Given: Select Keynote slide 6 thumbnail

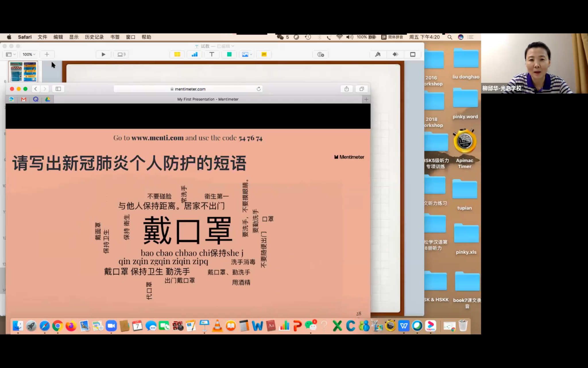Looking at the screenshot, I should 23,72.
